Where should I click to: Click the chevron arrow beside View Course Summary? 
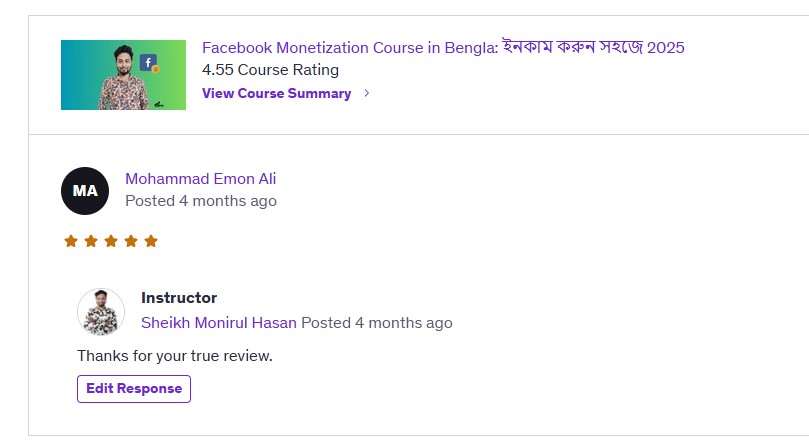tap(367, 93)
